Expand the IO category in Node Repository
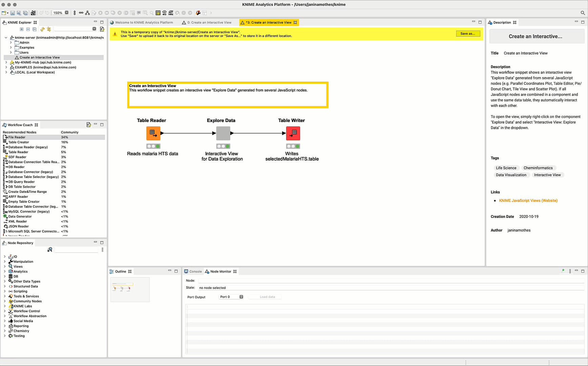This screenshot has height=366, width=588. [4, 257]
